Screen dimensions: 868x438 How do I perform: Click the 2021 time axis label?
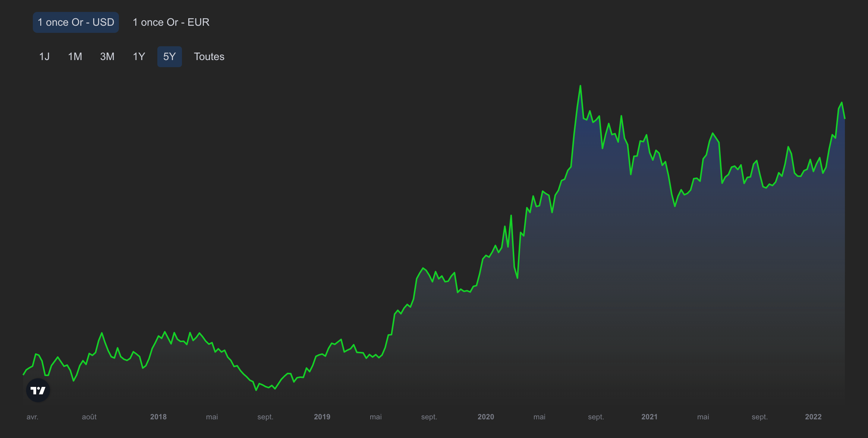pos(649,417)
